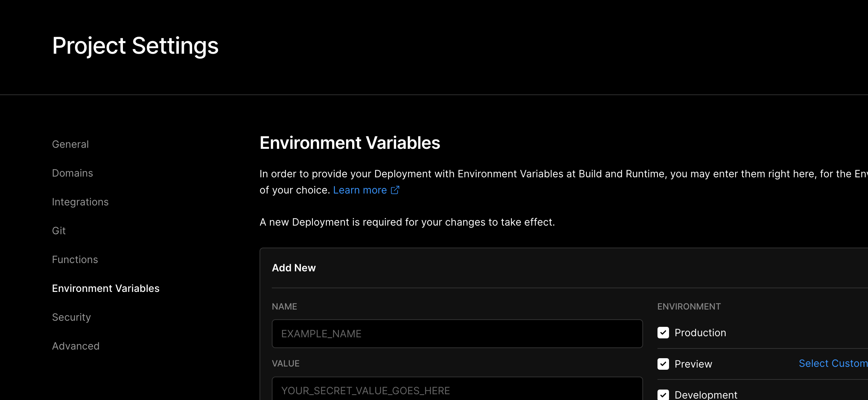Click the Environment Variables main heading
Viewport: 868px width, 400px height.
[350, 143]
